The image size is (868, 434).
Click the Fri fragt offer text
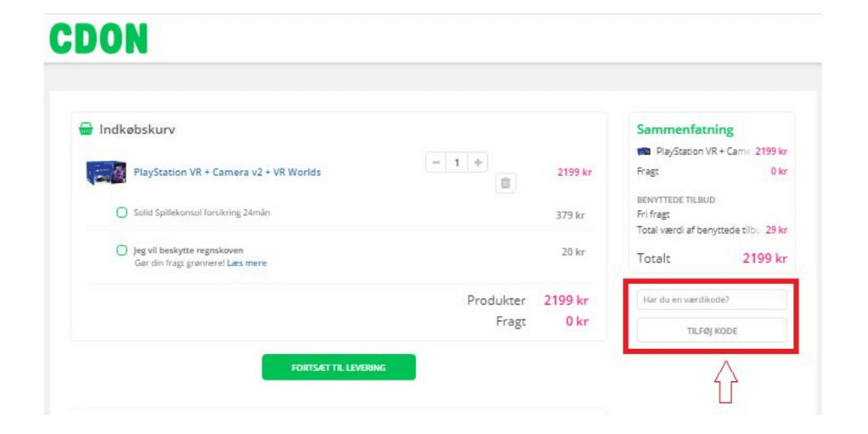(653, 214)
